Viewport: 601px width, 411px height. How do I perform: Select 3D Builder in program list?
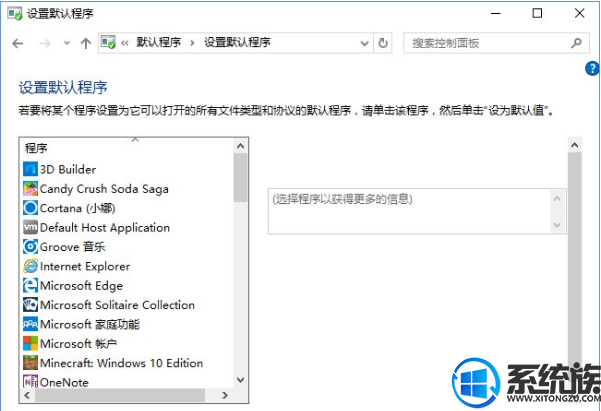68,169
